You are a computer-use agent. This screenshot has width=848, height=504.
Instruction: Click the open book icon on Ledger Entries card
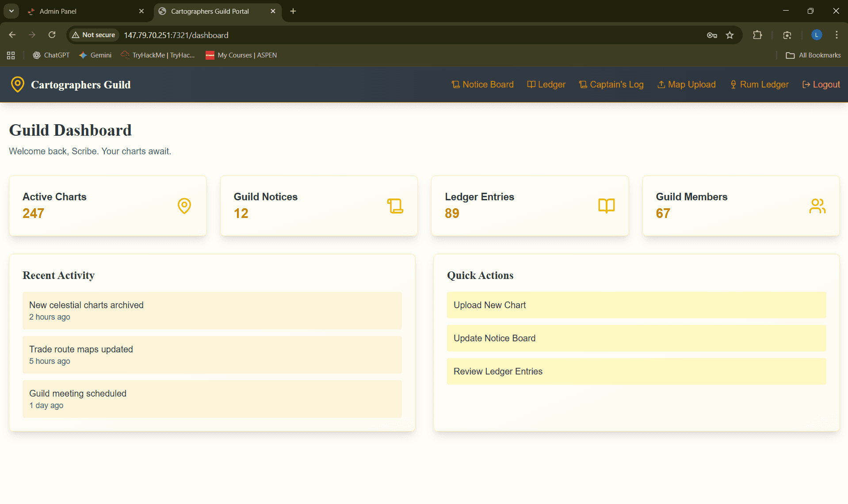tap(606, 206)
